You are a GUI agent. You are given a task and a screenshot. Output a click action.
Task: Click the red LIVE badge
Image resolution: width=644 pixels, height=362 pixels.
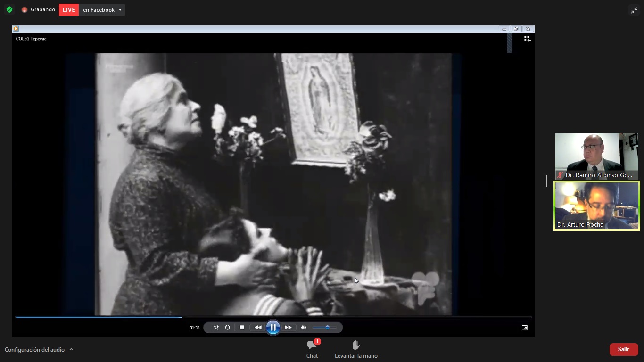tap(69, 10)
